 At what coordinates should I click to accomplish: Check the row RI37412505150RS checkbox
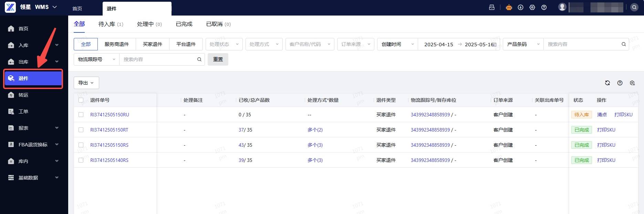pos(81,145)
